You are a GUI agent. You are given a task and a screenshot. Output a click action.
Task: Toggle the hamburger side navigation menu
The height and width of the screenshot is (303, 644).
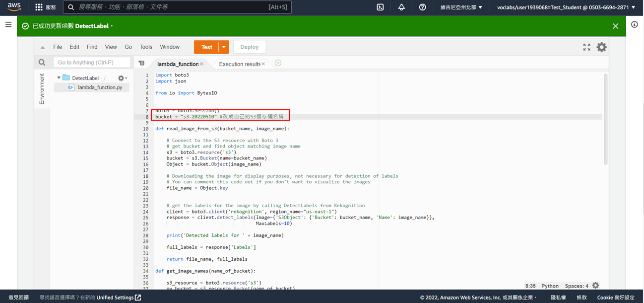tap(8, 24)
